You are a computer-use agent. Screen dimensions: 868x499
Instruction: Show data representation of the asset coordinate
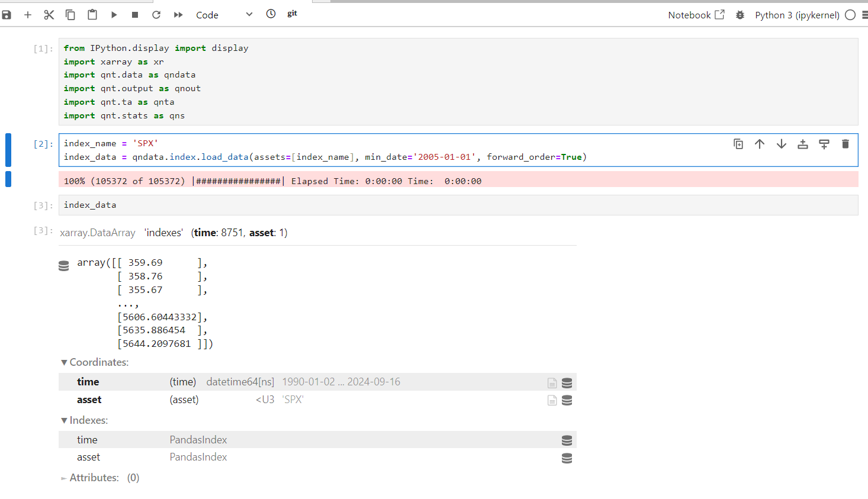[x=567, y=401]
